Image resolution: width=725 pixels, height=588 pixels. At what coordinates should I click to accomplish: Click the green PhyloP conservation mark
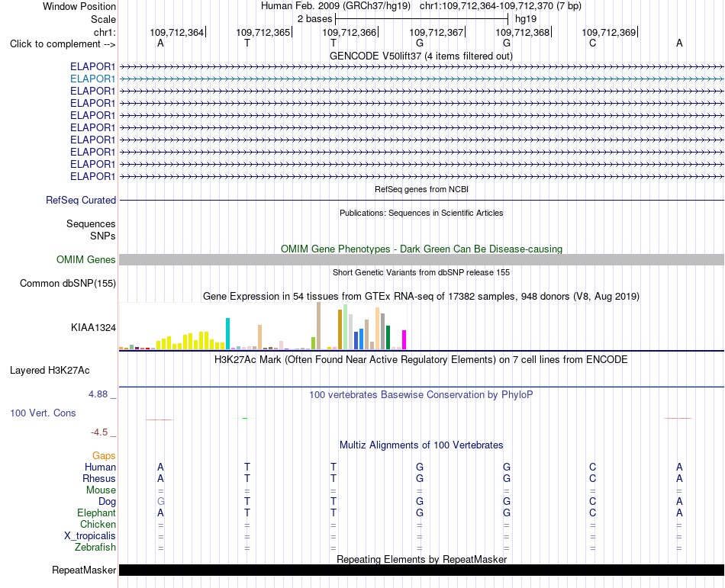tap(245, 418)
